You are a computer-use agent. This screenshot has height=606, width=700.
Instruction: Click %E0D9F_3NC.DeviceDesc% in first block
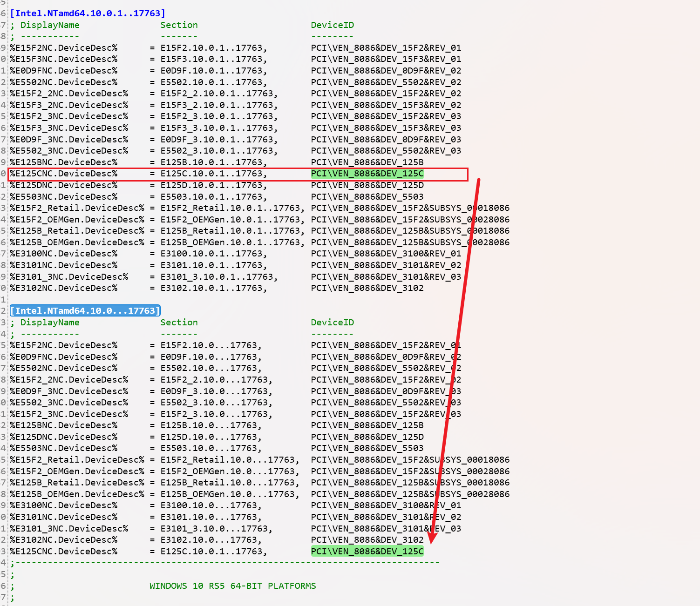pos(69,140)
